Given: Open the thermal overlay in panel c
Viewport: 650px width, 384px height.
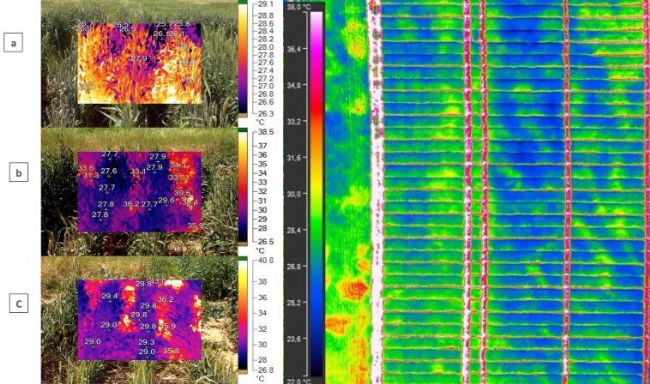Looking at the screenshot, I should click(139, 320).
